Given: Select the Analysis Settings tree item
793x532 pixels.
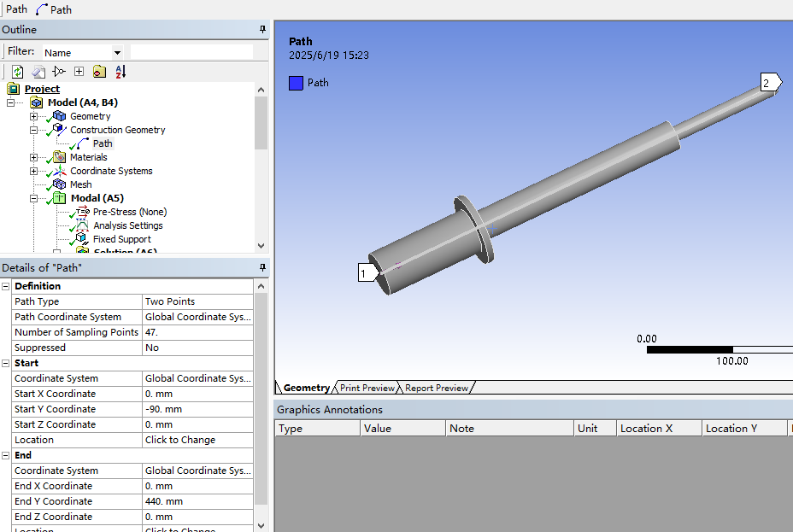Looking at the screenshot, I should (128, 225).
